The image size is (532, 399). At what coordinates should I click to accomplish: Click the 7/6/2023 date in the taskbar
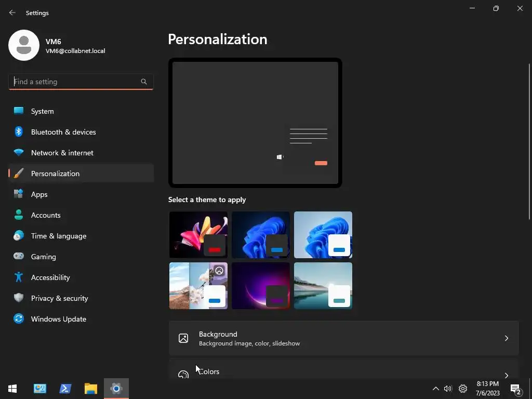pos(487,393)
